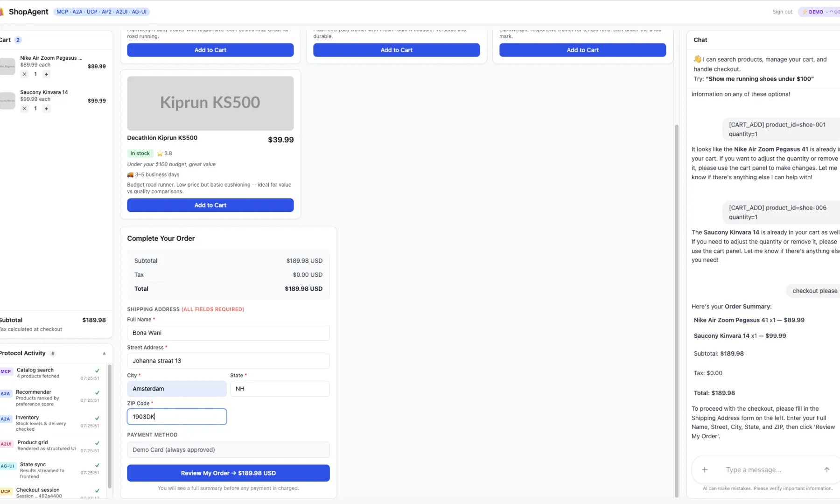Click the Checkout session success checkmark
The height and width of the screenshot is (504, 840).
97,490
